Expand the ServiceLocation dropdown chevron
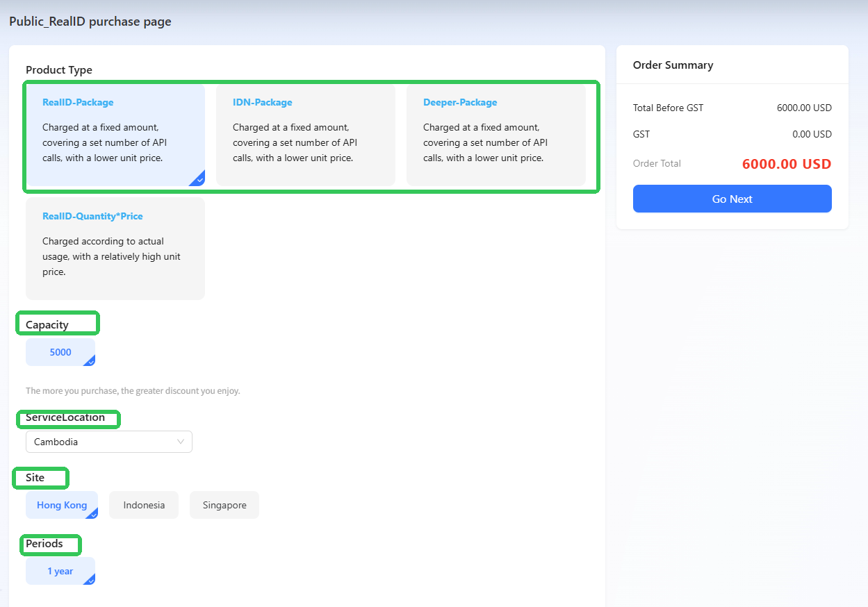Viewport: 868px width, 607px height. click(x=181, y=442)
